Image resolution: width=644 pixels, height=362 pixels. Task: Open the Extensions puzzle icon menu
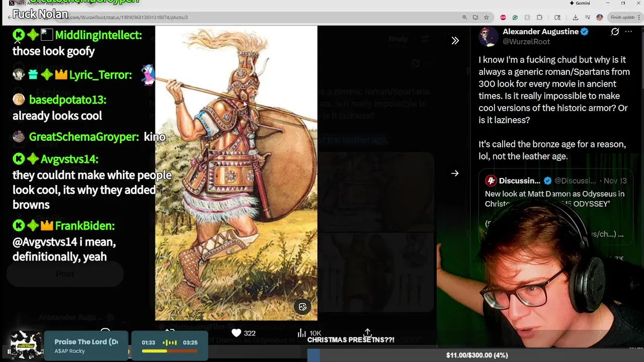(x=539, y=17)
